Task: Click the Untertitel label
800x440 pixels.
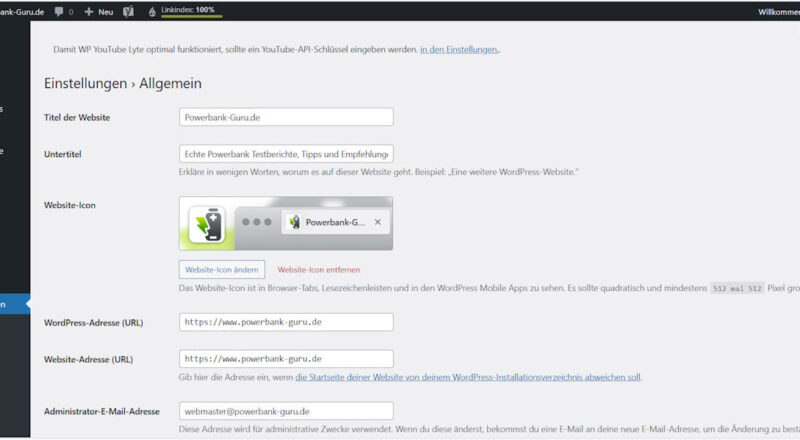Action: [63, 154]
